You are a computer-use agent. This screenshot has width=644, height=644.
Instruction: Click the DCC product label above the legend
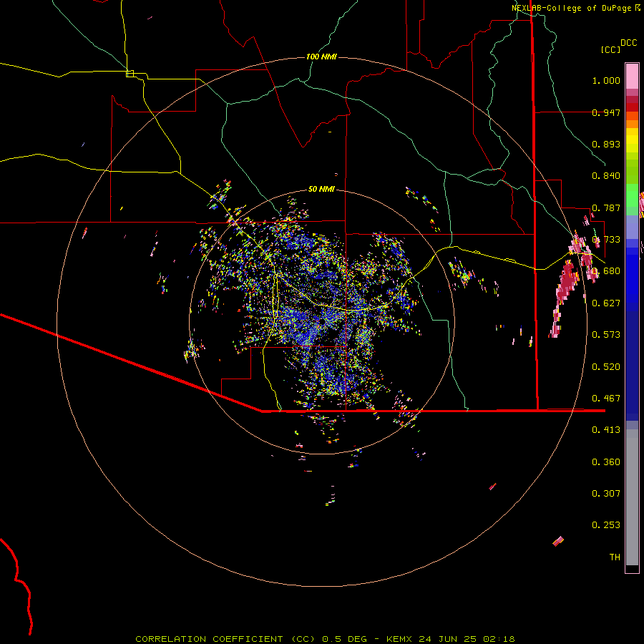pos(629,43)
